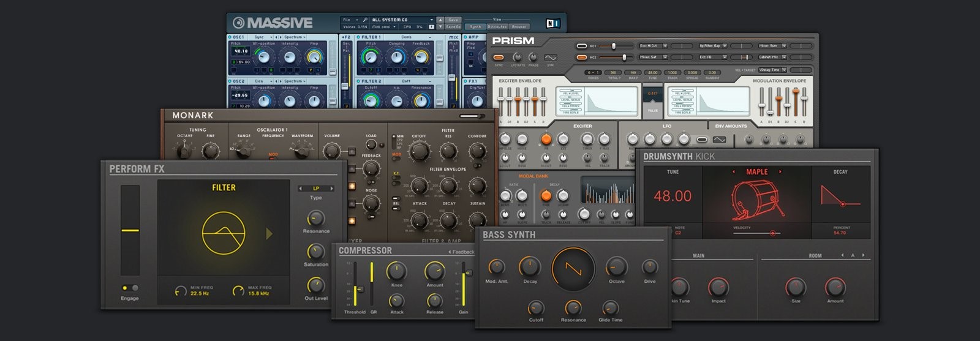Open the ALL SYSTEM GO preset dropdown
Screen dimensions: 980x341
402,20
